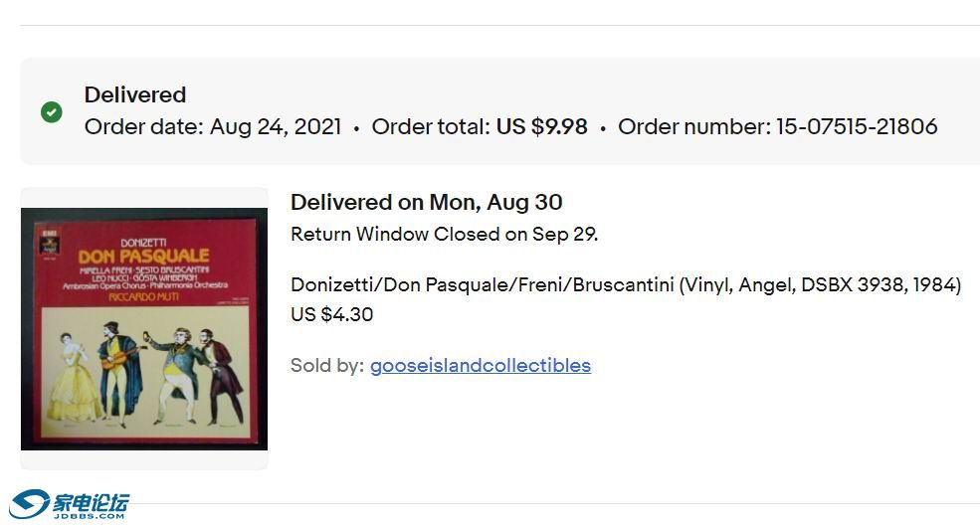
Task: Open the gooseislandcollectibles seller link
Action: 480,365
